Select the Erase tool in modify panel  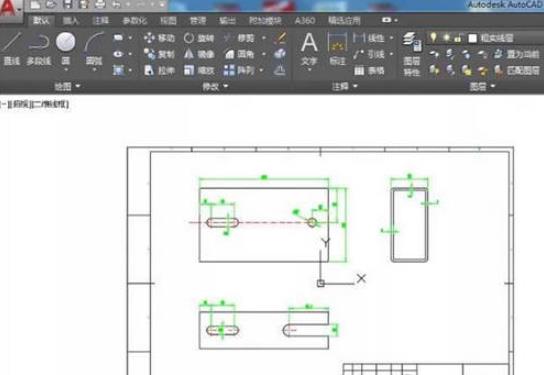click(280, 37)
